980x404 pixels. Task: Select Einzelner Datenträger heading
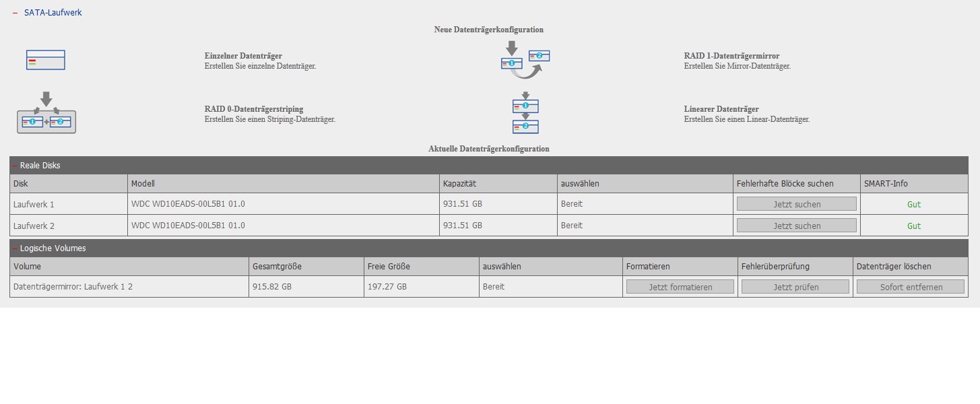(x=243, y=56)
